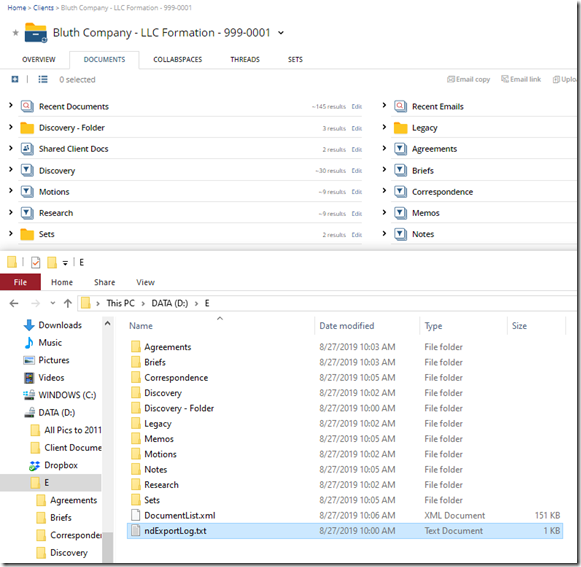Click the Discovery - Folder folder icon
Viewport: 581px width, 567px height.
(27, 128)
